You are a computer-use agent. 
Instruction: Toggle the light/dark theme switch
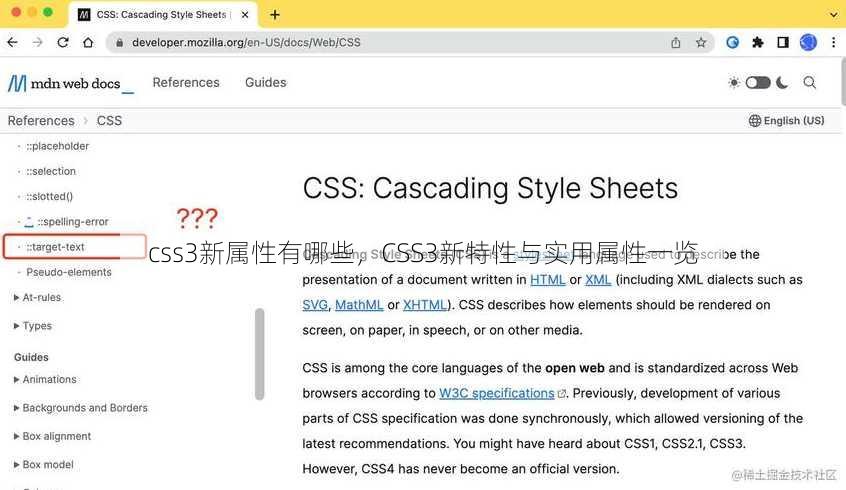point(758,83)
